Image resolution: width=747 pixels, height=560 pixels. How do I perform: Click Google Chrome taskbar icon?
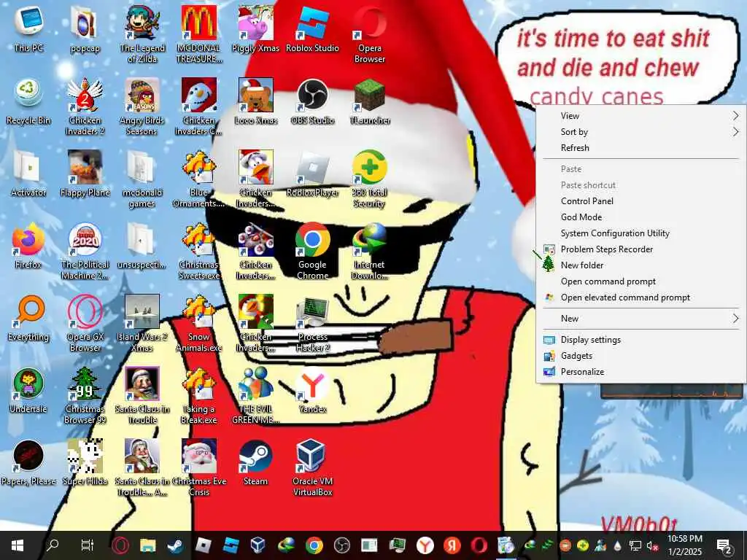[x=314, y=545]
